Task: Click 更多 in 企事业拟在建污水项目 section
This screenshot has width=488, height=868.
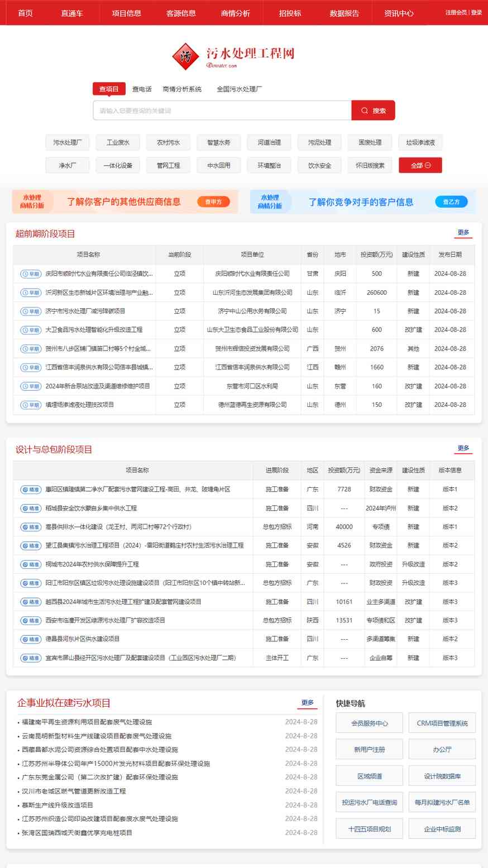Action: [x=308, y=703]
